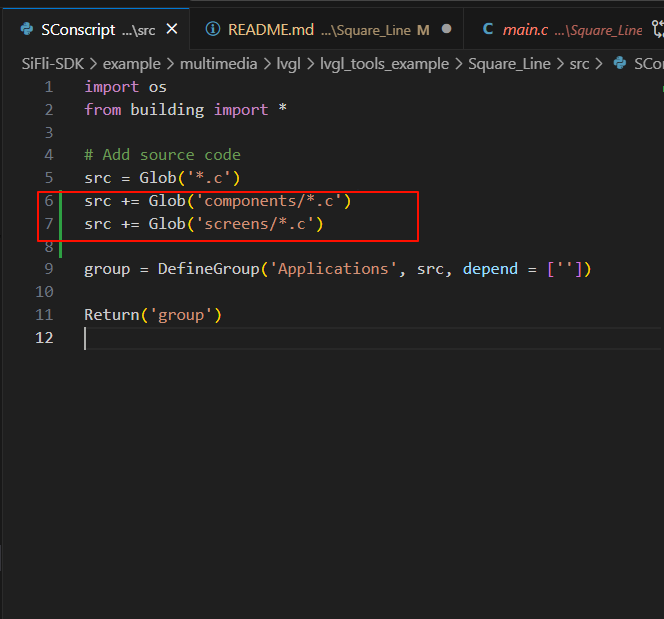664x619 pixels.
Task: Click the unsaved dot on README.md tab
Action: [445, 30]
